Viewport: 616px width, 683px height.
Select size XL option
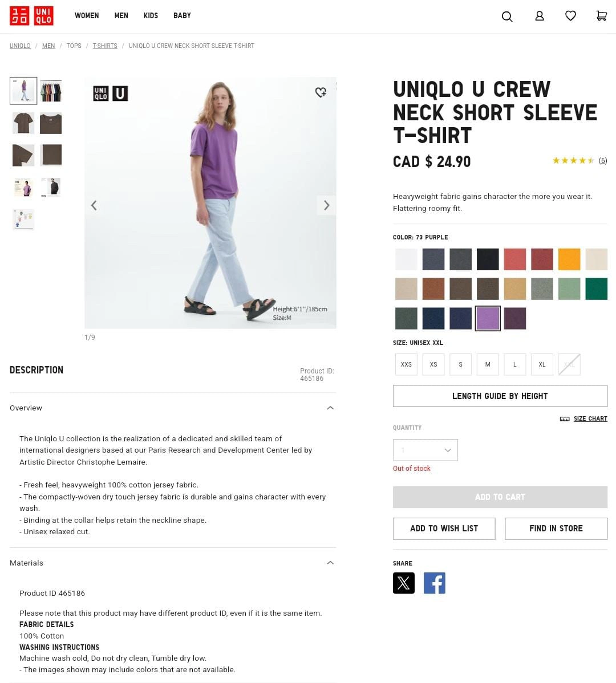pyautogui.click(x=542, y=364)
